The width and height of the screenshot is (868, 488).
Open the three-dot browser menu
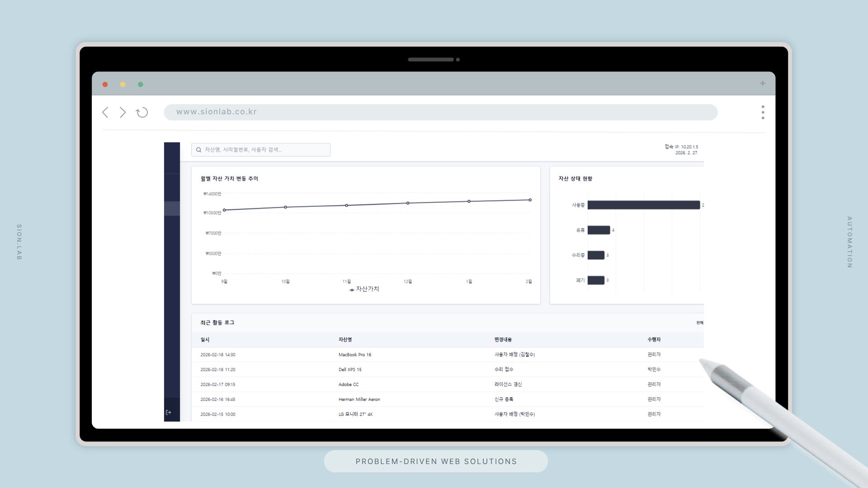(x=763, y=113)
